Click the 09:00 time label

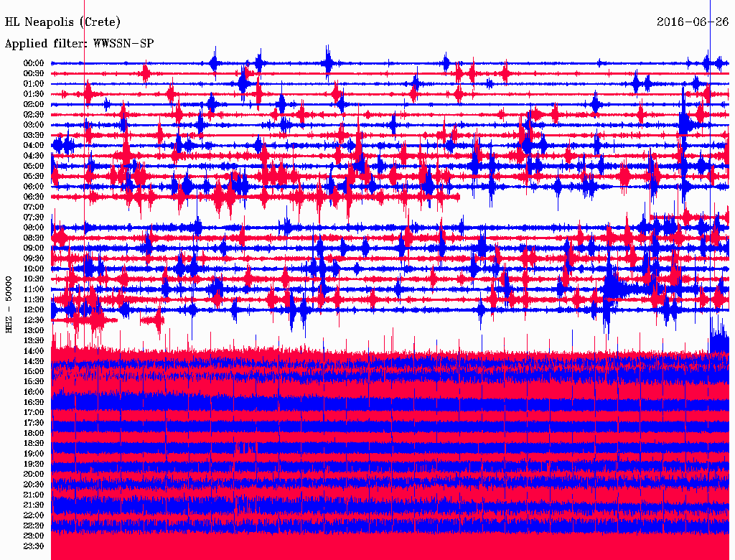[x=34, y=248]
